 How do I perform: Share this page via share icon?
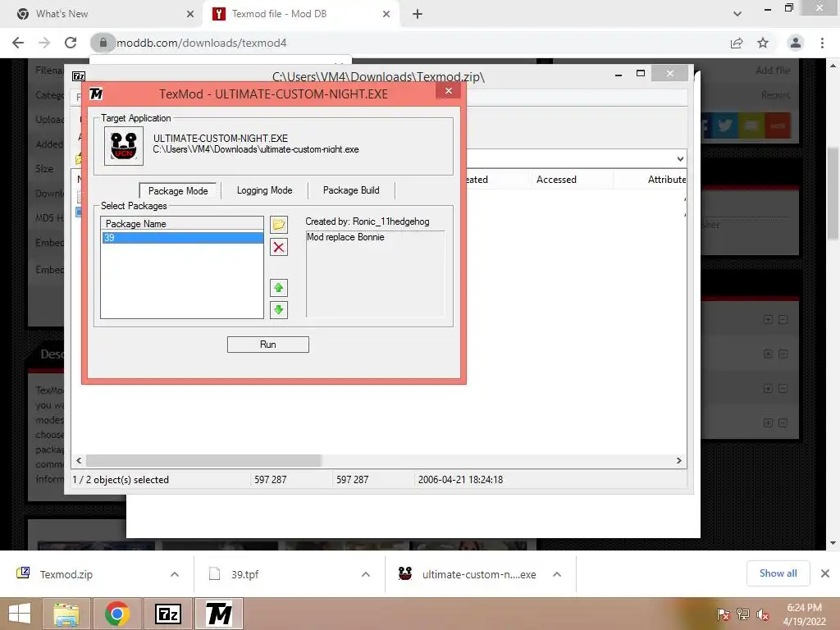[x=737, y=43]
